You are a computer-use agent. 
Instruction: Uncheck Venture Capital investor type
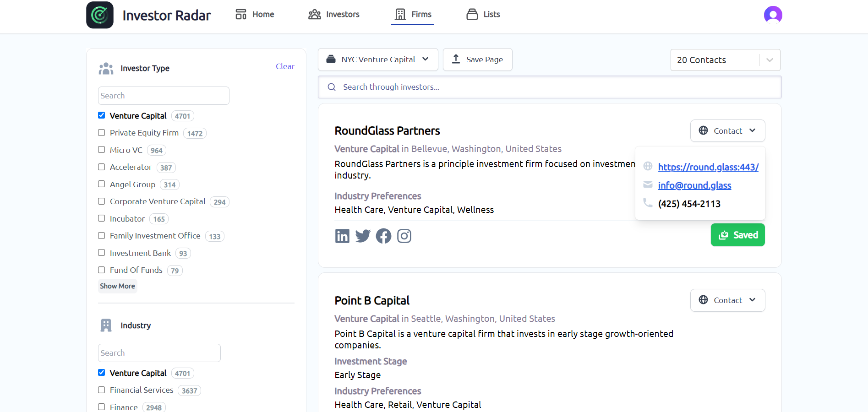102,115
